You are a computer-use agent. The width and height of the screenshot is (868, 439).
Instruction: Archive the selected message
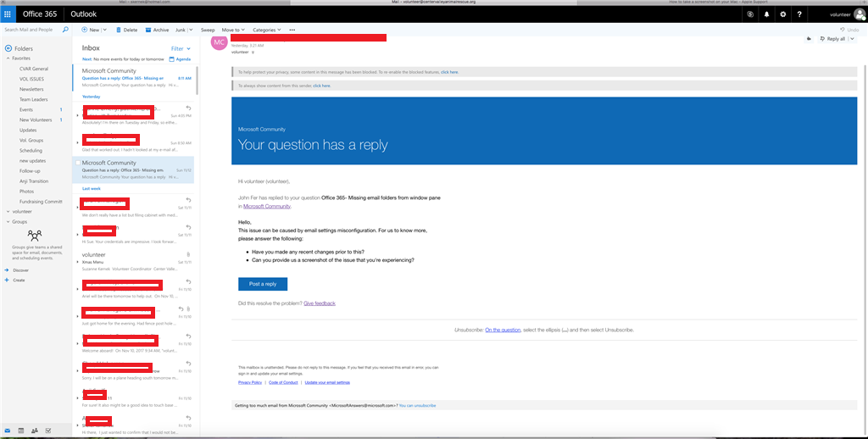tap(157, 30)
